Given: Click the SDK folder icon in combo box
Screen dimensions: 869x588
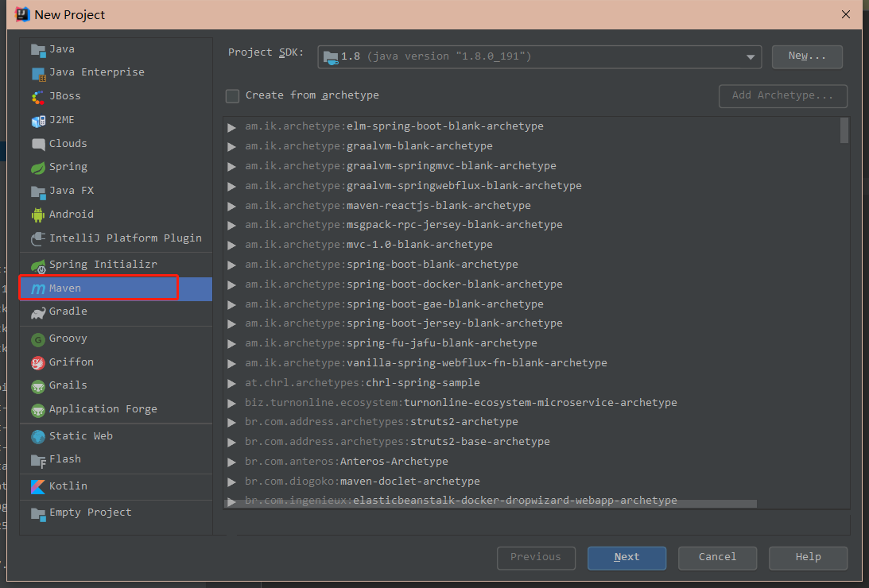Looking at the screenshot, I should (331, 57).
